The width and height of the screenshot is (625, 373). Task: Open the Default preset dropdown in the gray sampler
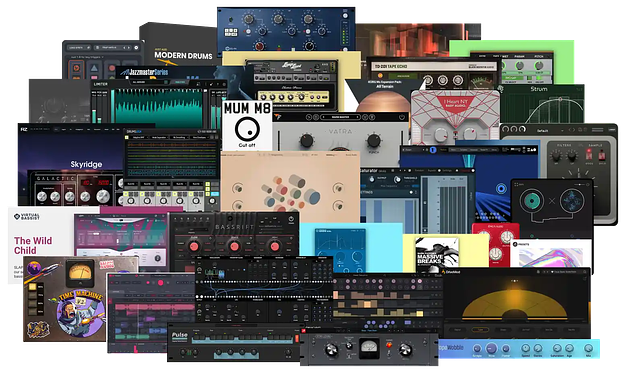click(552, 130)
